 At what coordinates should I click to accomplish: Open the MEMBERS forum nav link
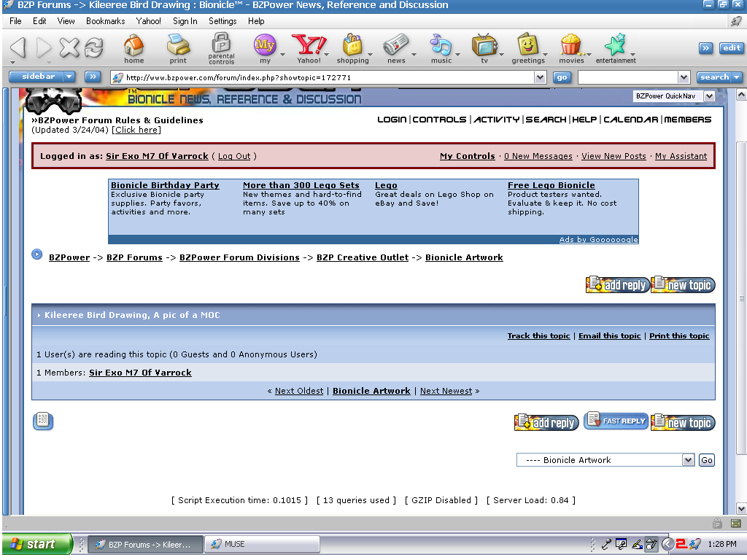click(687, 120)
